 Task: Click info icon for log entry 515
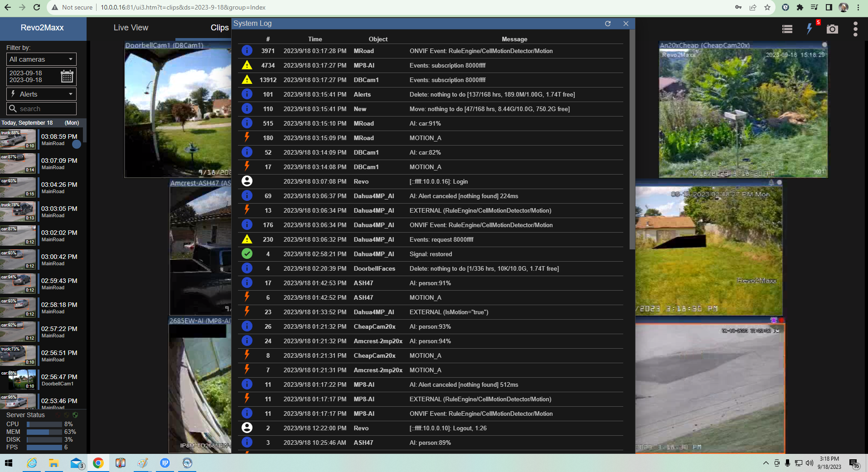click(247, 123)
